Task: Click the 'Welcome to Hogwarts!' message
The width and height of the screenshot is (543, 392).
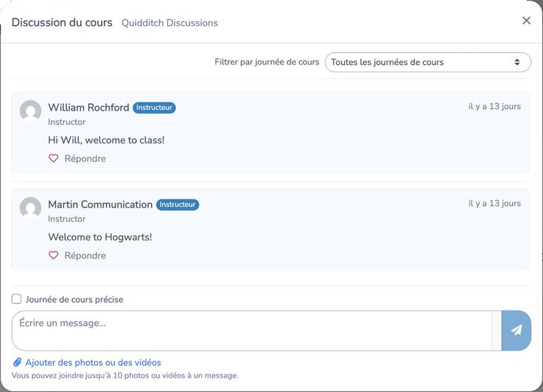Action: click(x=100, y=237)
